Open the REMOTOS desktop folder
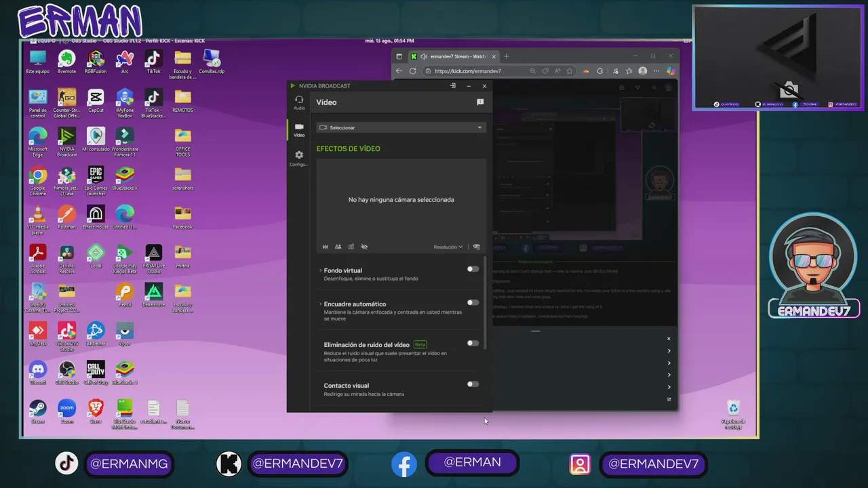 (x=182, y=100)
